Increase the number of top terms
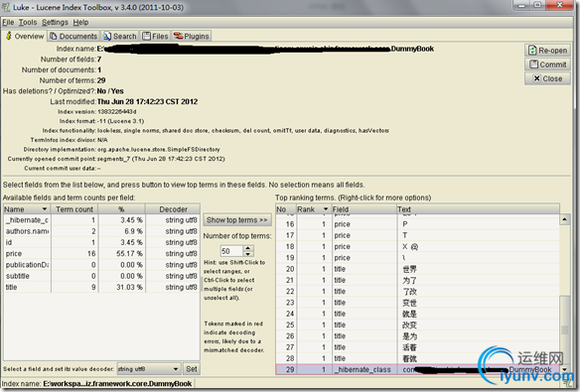The image size is (580, 392). click(x=248, y=248)
